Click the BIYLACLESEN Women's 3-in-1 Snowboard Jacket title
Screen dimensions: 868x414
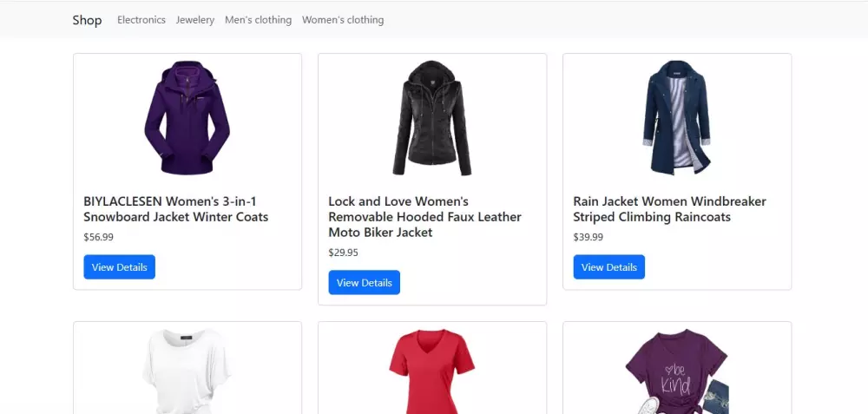pos(176,209)
